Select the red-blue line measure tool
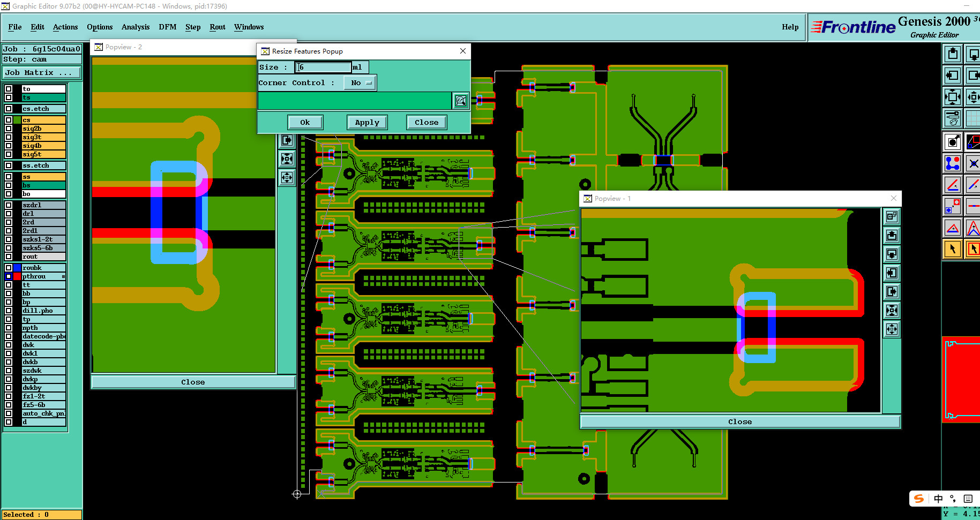Viewport: 980px width, 520px height. [953, 185]
